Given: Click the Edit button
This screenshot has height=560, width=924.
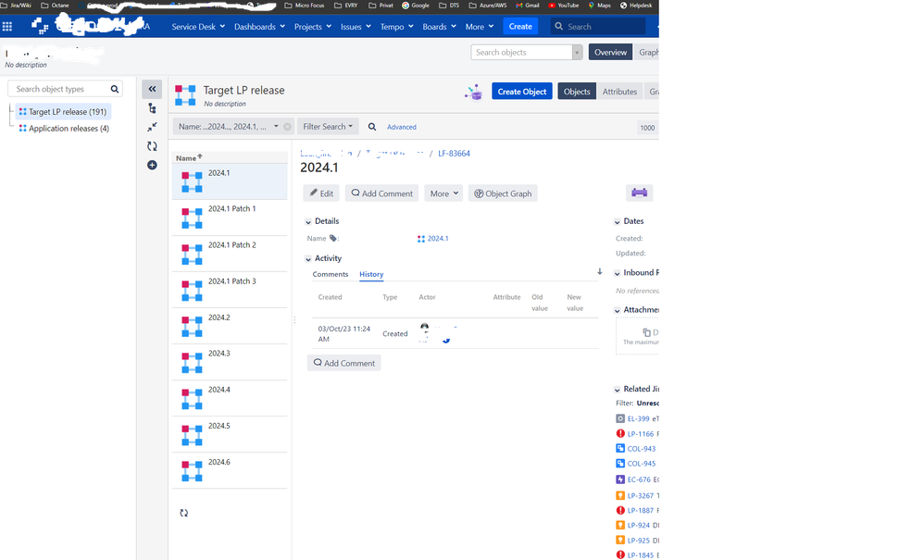Looking at the screenshot, I should tap(321, 193).
